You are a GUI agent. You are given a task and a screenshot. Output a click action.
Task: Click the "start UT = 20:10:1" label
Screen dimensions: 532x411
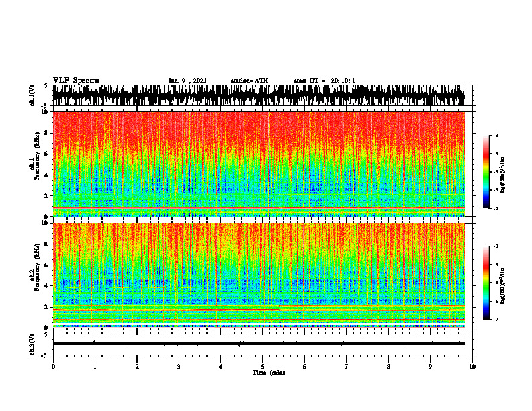[324, 81]
